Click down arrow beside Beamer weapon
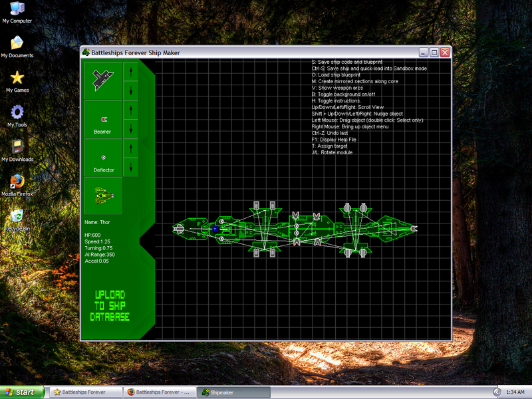This screenshot has height=399, width=532. (x=131, y=129)
